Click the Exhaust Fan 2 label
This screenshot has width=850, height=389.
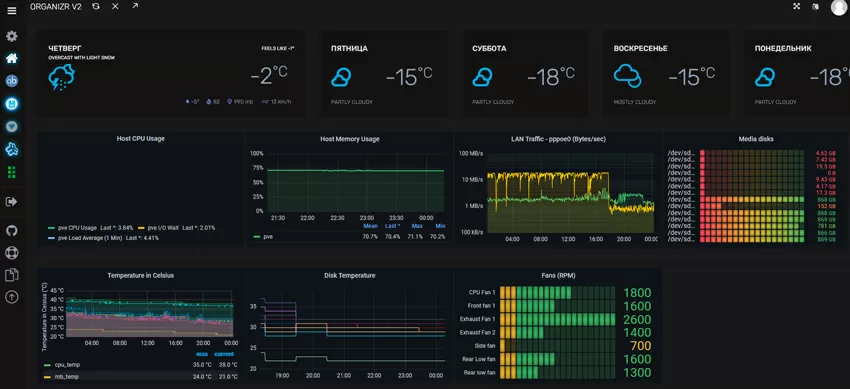click(478, 333)
